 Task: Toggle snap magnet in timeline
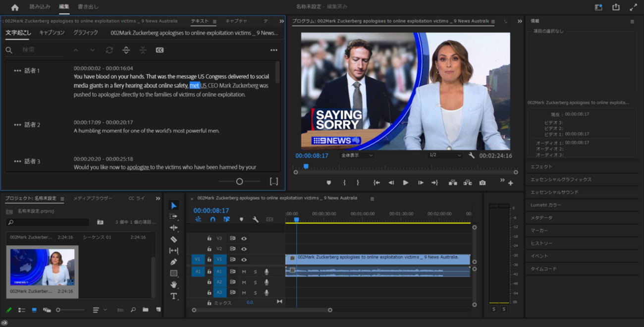click(213, 219)
